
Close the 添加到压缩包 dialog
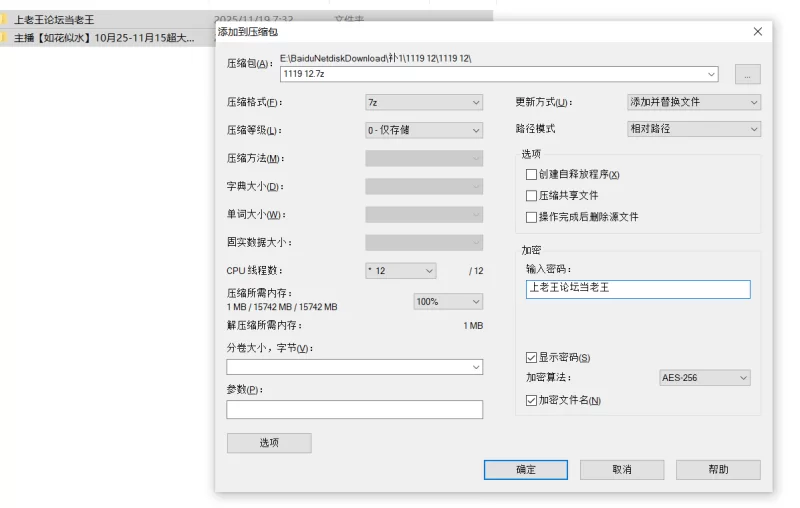[758, 32]
